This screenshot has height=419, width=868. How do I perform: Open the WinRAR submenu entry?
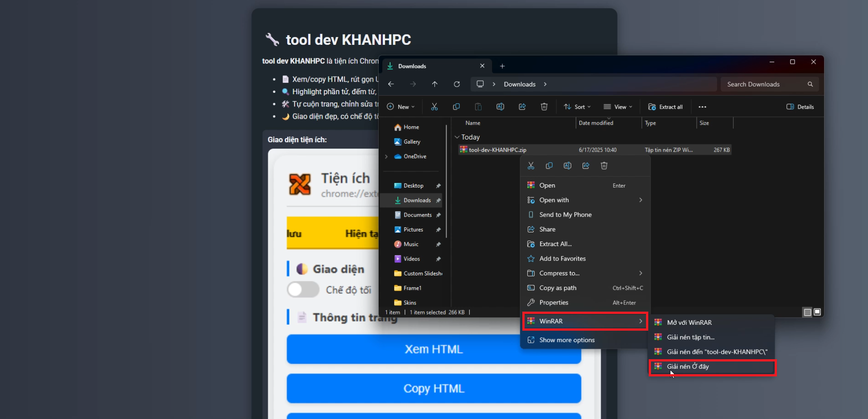pyautogui.click(x=585, y=321)
